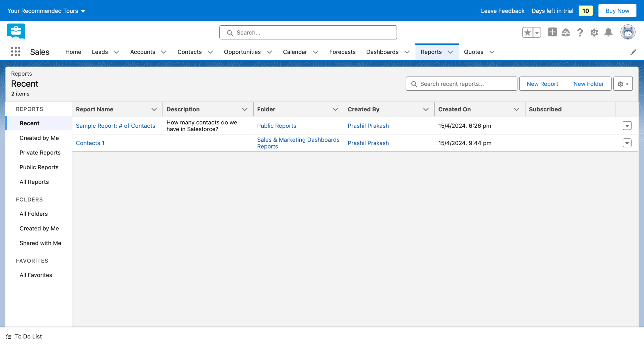Click the pencil icon to edit navigation
The height and width of the screenshot is (345, 644).
point(633,52)
